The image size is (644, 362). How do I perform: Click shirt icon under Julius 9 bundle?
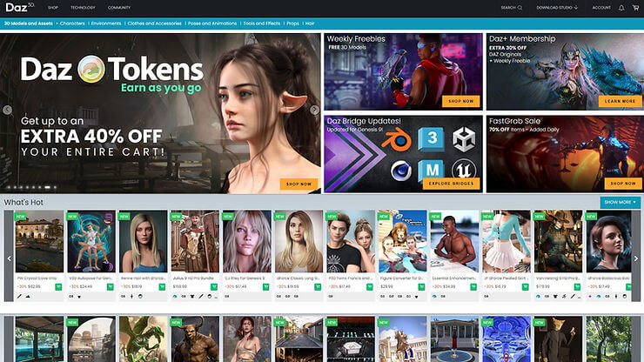coord(192,296)
